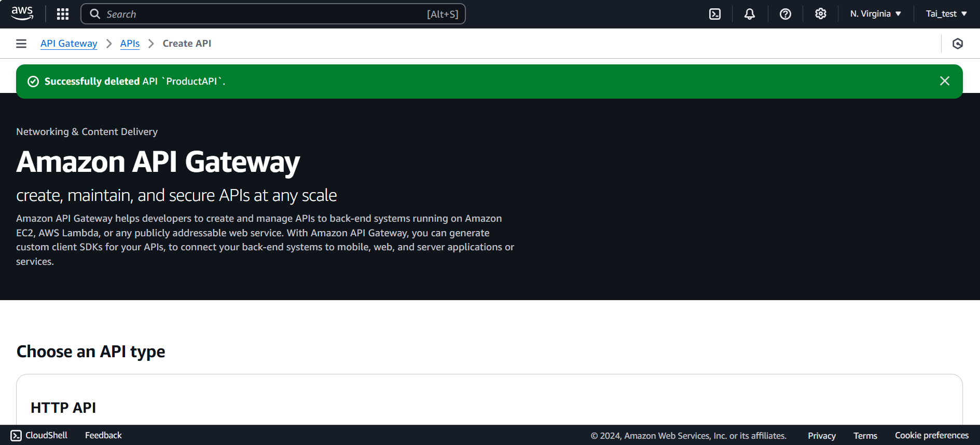Click the HTTP API heading
The image size is (980, 445).
pos(63,408)
